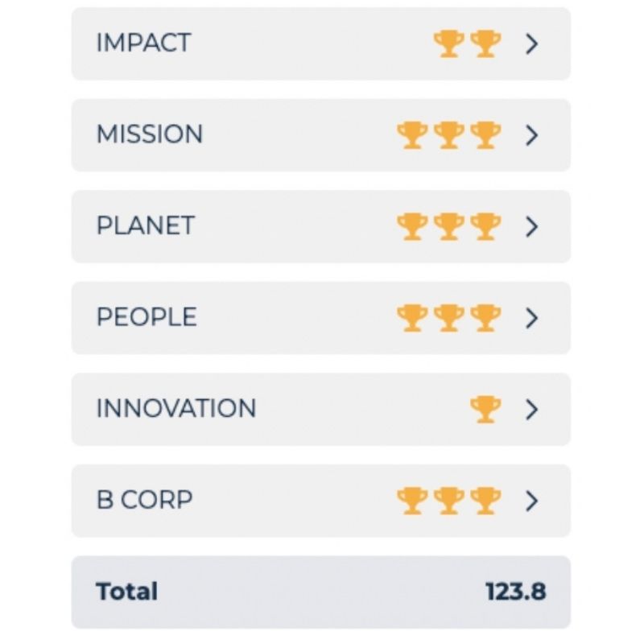Click the leftmost trophy in B CORP row

coord(412,501)
